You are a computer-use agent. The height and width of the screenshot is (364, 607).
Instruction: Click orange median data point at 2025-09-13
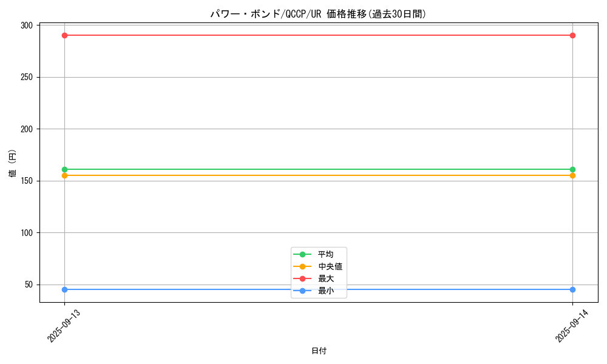point(65,175)
